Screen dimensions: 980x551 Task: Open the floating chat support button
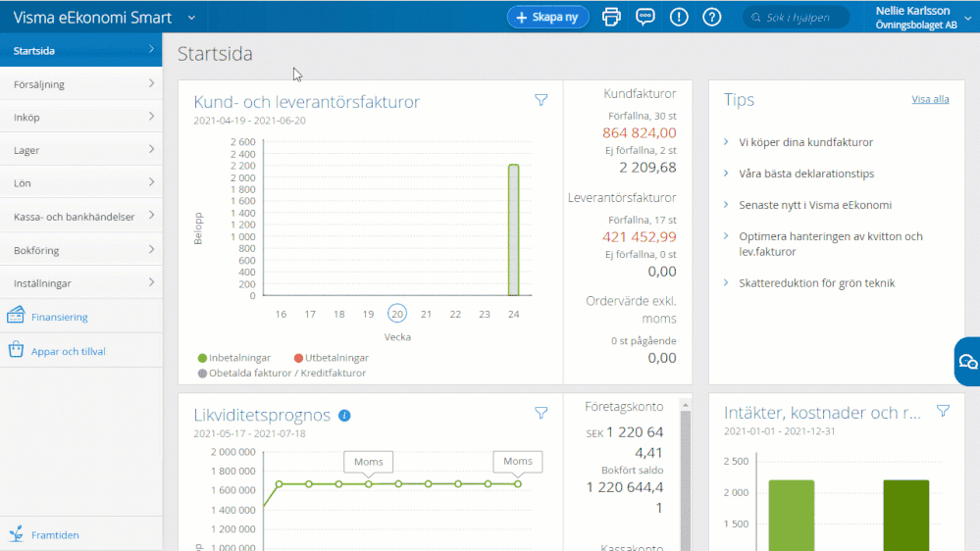coord(967,362)
